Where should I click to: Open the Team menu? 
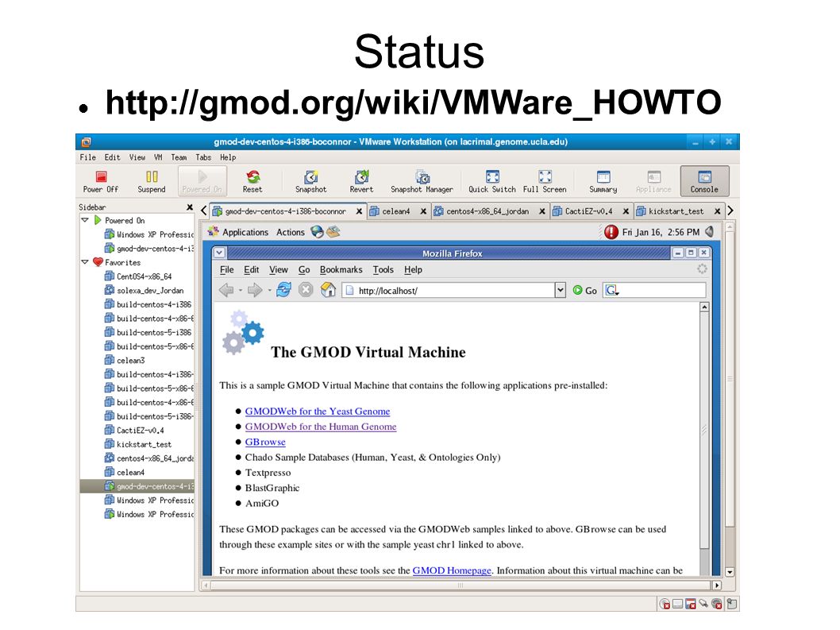coord(179,157)
